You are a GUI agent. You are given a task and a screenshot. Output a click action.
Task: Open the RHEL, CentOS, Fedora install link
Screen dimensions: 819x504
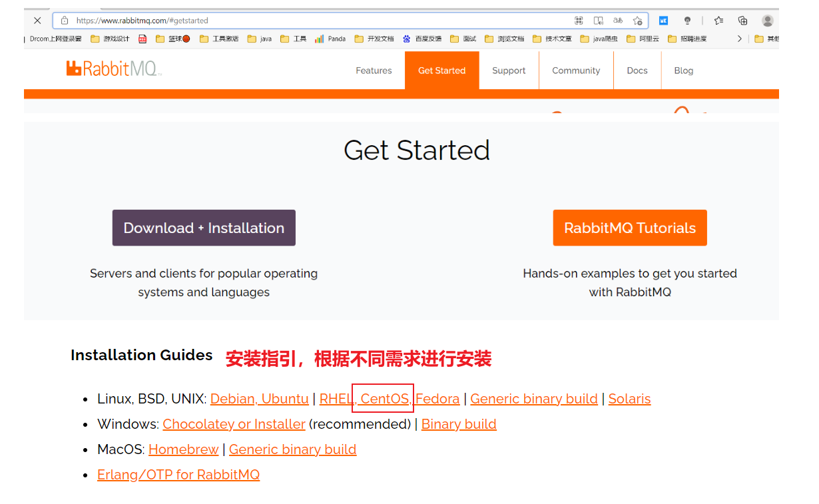click(x=390, y=399)
